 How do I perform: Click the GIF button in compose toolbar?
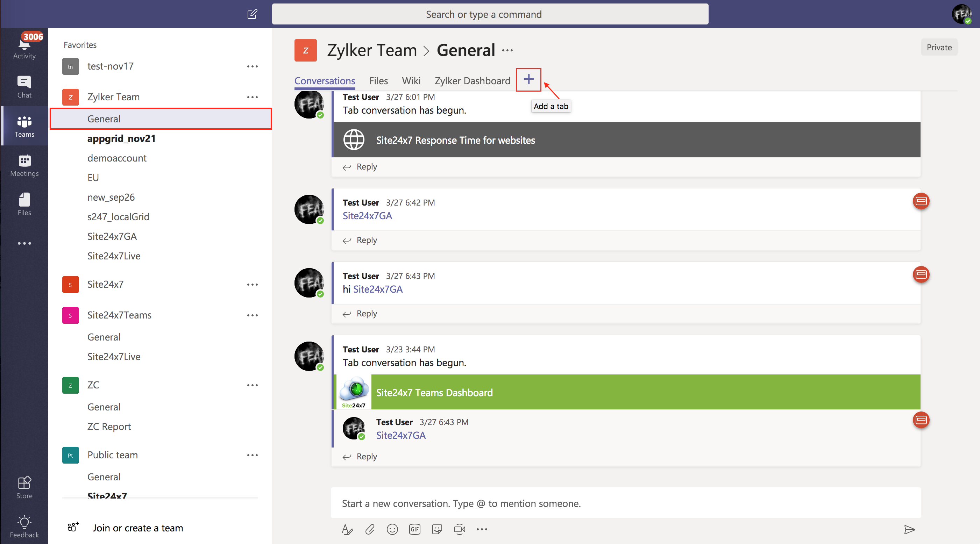[x=414, y=529]
